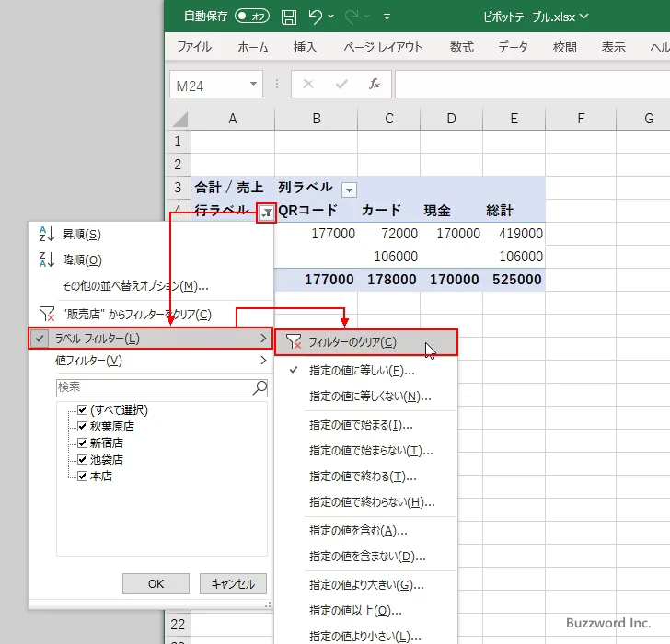Expand the 値フィルター(V) submenu arrow
The height and width of the screenshot is (644, 670).
click(x=263, y=361)
